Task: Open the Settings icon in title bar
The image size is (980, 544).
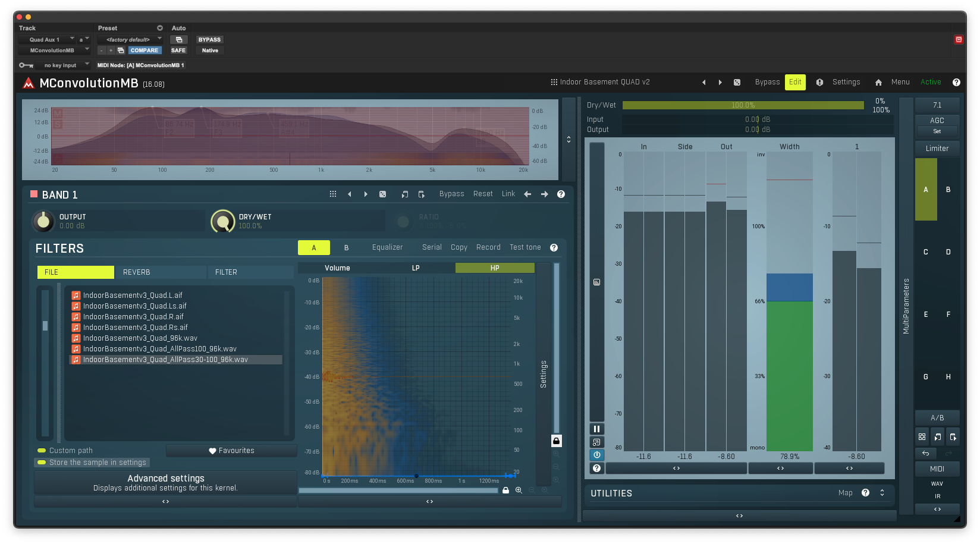Action: point(819,83)
